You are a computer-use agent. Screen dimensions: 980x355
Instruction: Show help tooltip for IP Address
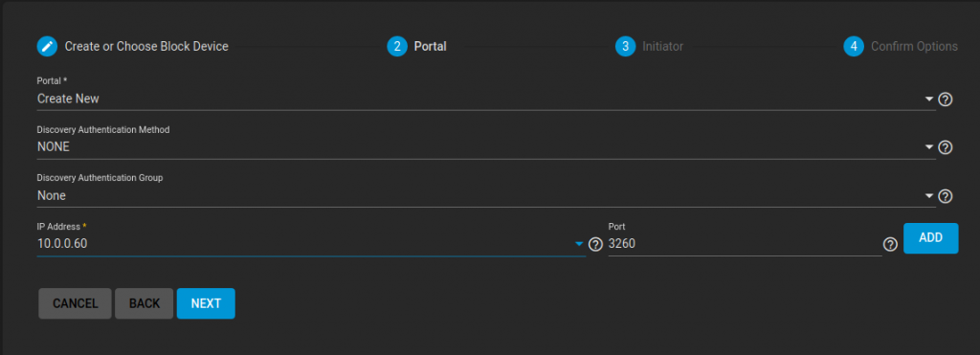pyautogui.click(x=595, y=244)
